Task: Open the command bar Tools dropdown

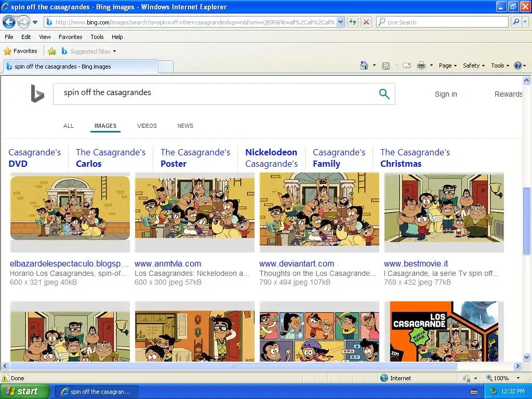Action: click(500, 65)
